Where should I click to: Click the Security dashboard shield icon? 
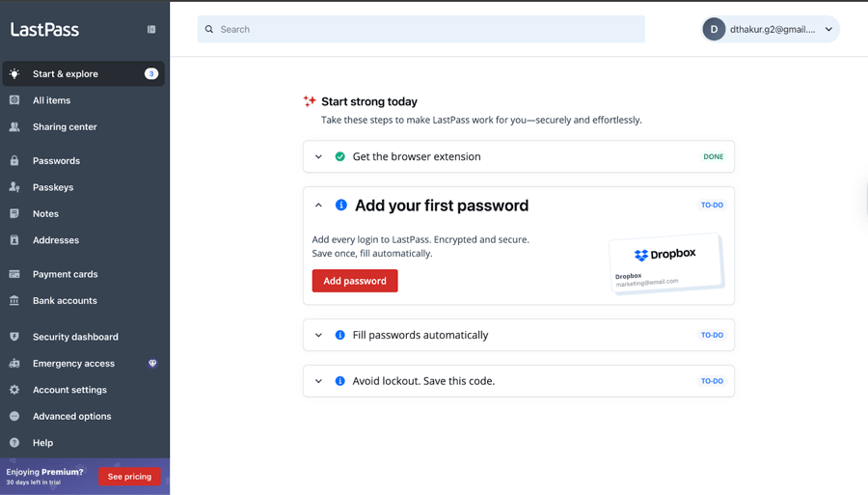[x=14, y=337]
